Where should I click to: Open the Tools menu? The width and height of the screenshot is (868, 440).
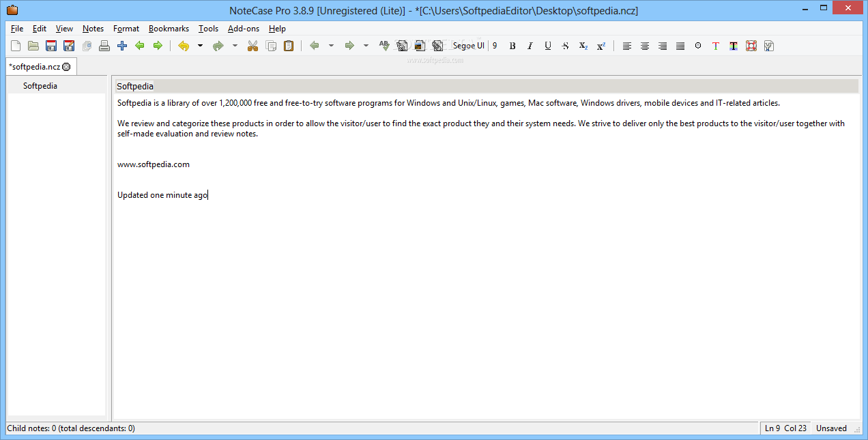click(x=209, y=29)
